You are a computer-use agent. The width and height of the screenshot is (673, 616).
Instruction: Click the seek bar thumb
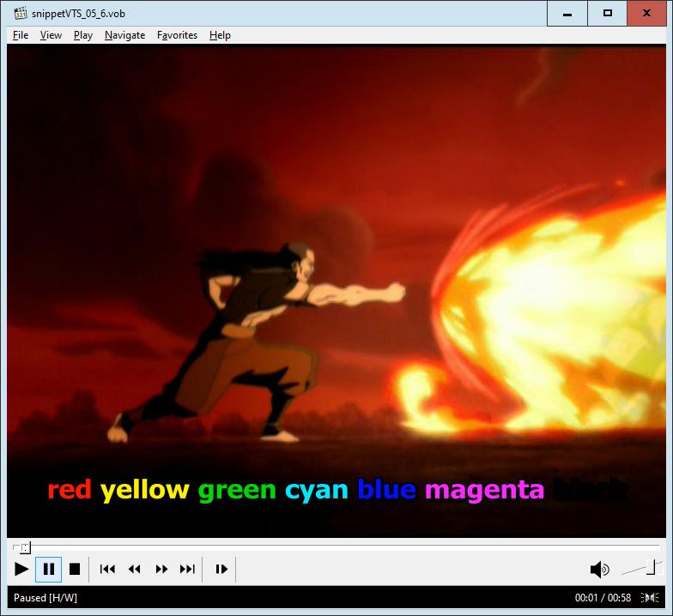coord(26,547)
